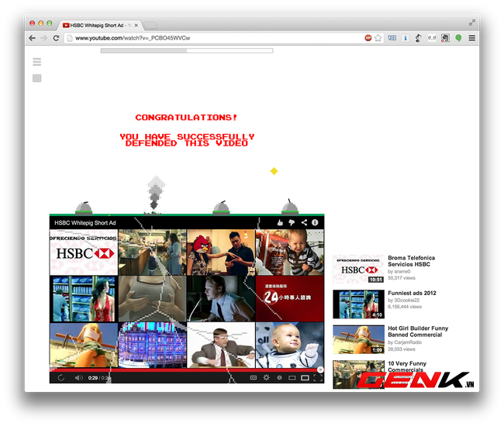Open video info icon in player
Viewport: 504px width, 426px height.
click(315, 222)
